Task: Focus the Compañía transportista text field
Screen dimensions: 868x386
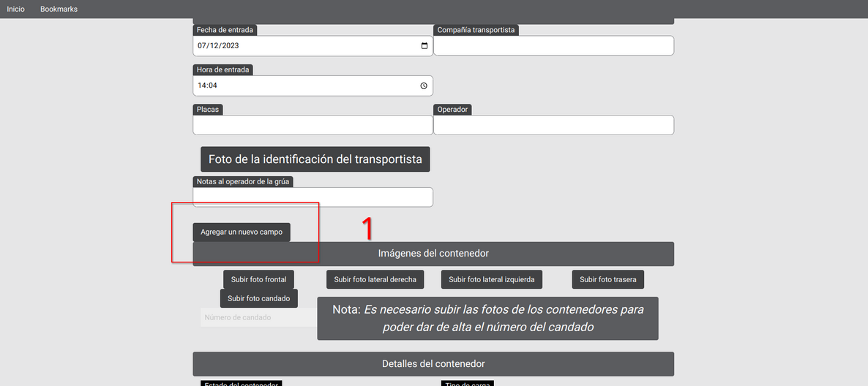Action: 553,46
